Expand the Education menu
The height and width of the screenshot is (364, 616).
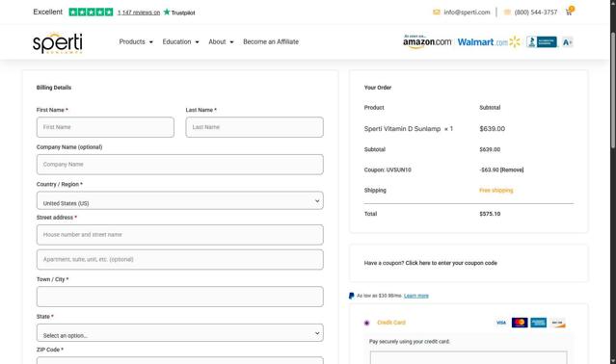coord(180,41)
